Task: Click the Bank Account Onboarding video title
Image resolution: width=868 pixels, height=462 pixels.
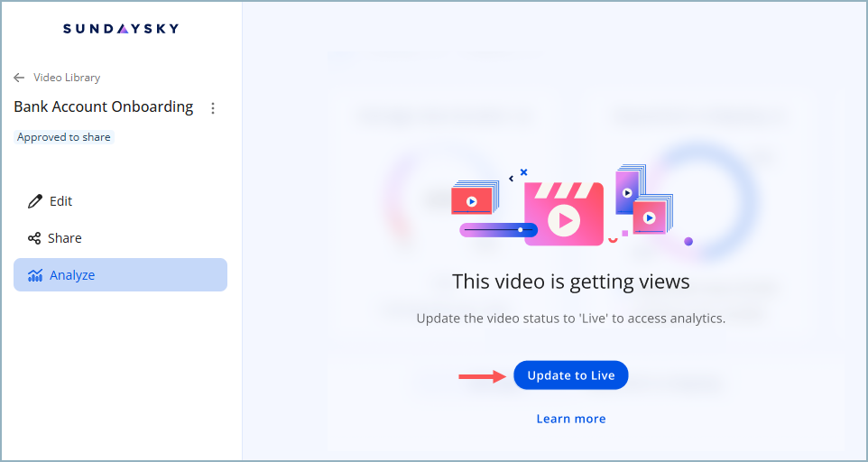Action: [104, 107]
